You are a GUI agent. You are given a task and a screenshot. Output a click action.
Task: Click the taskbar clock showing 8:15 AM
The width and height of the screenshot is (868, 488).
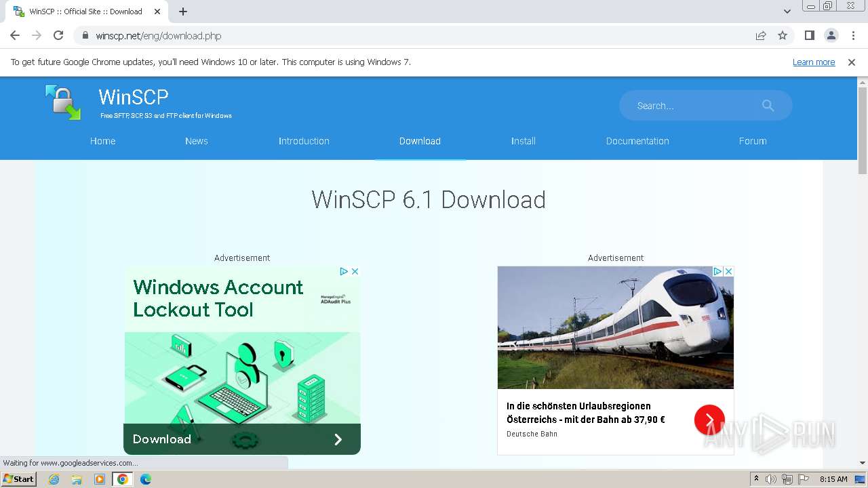(833, 479)
